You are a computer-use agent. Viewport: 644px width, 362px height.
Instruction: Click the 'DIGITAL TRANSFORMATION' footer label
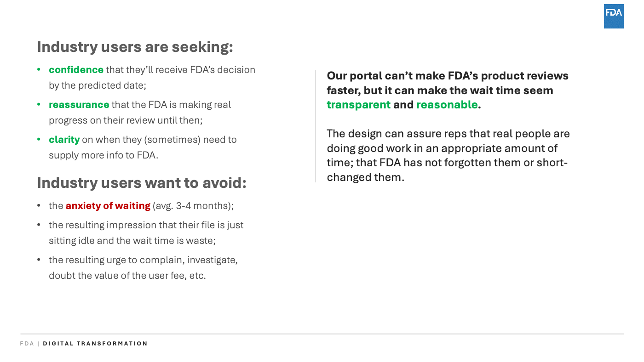click(x=95, y=344)
